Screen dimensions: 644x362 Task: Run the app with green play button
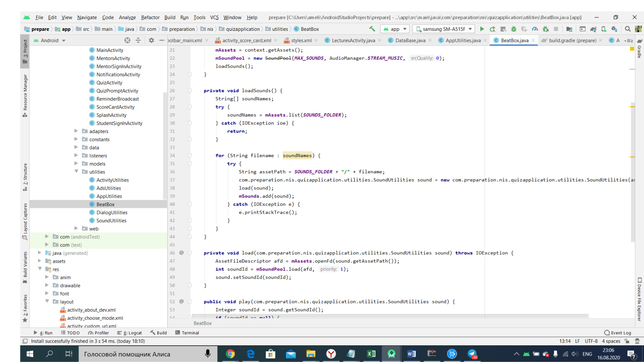[x=482, y=29]
